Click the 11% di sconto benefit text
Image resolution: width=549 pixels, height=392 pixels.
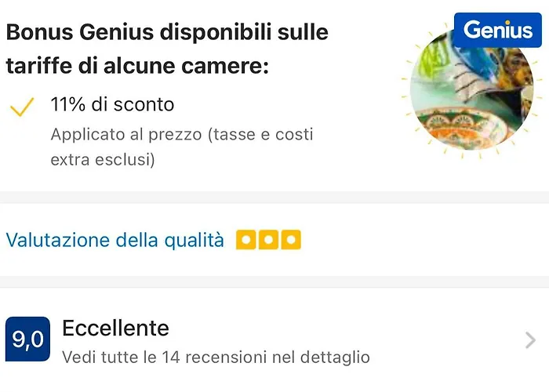(112, 104)
